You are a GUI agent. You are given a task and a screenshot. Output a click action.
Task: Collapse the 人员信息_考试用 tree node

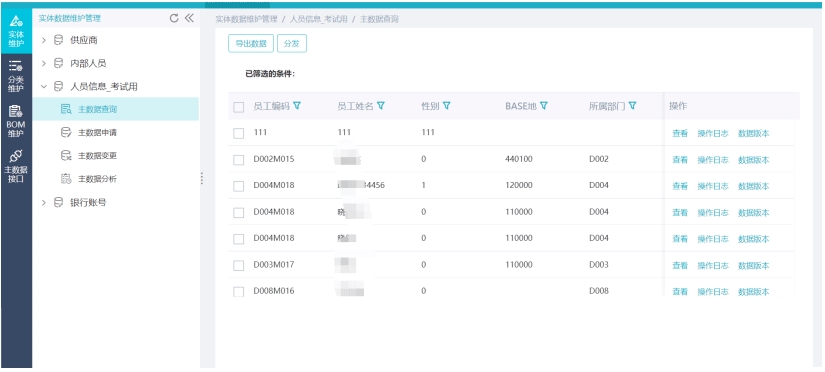point(44,86)
